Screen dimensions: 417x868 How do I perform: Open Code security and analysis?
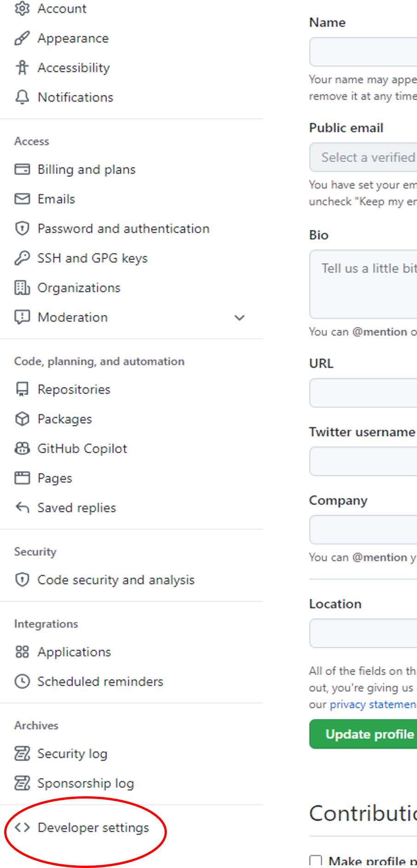point(116,580)
